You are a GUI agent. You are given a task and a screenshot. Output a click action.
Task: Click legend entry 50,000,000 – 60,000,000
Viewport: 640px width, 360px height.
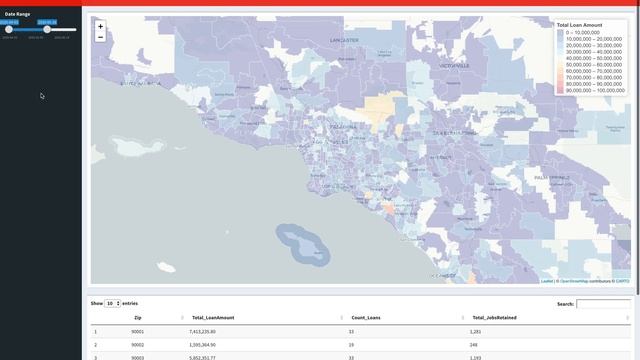pos(594,65)
